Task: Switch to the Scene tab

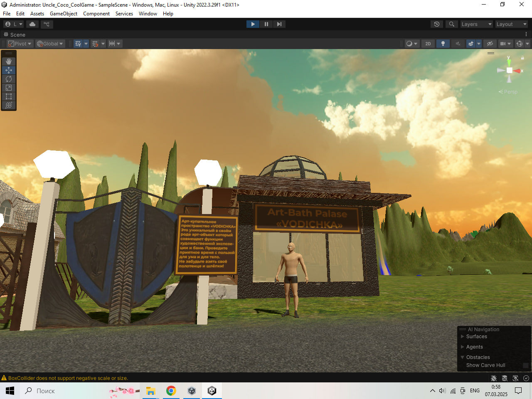Action: (x=15, y=34)
